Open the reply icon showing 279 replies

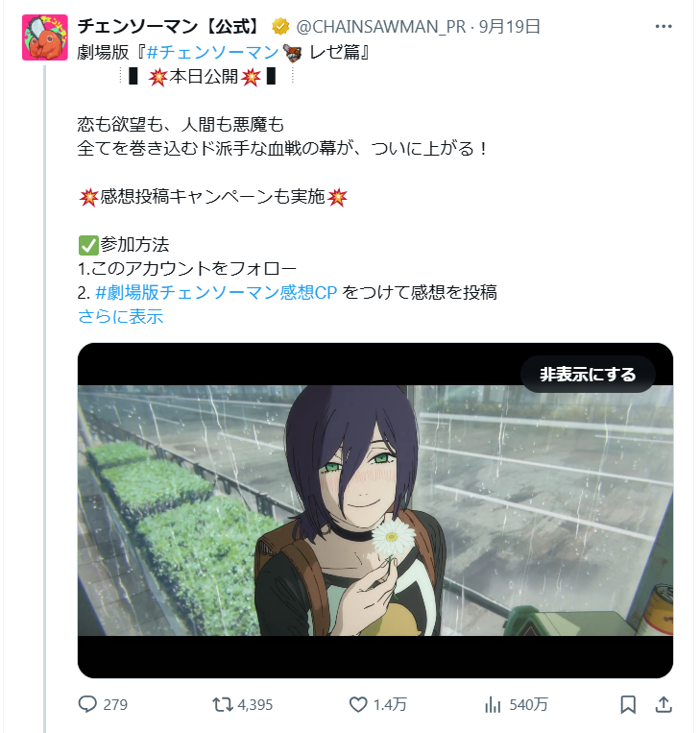pos(87,704)
